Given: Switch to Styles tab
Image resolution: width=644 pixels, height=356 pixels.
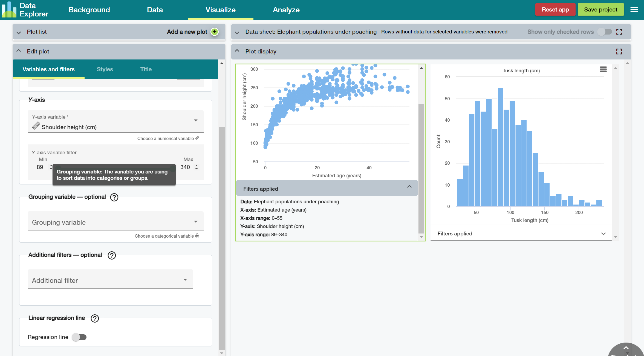Looking at the screenshot, I should click(105, 69).
